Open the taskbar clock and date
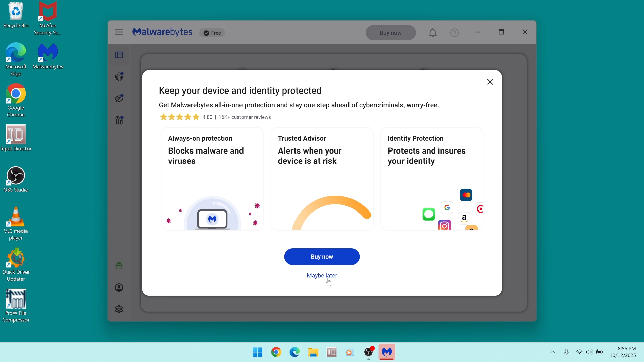The height and width of the screenshot is (362, 644). 623,352
